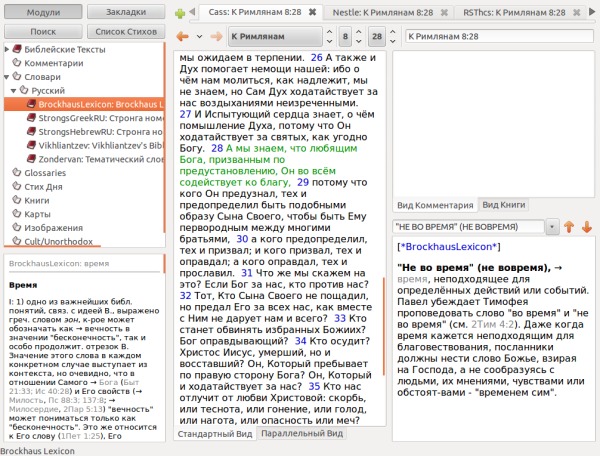Select Vikhliantzev dictionary module

100,145
